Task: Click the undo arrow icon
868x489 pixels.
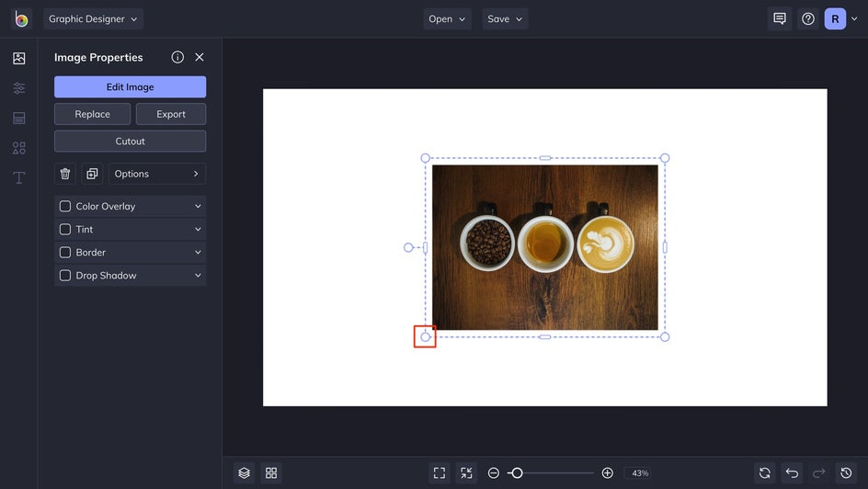Action: tap(792, 472)
